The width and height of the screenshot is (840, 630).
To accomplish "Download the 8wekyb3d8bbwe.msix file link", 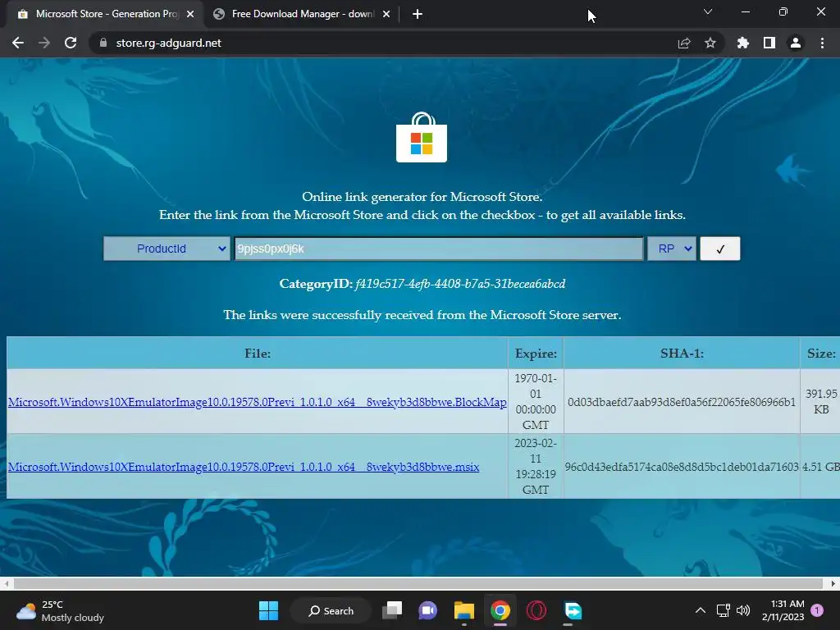I will 244,467.
